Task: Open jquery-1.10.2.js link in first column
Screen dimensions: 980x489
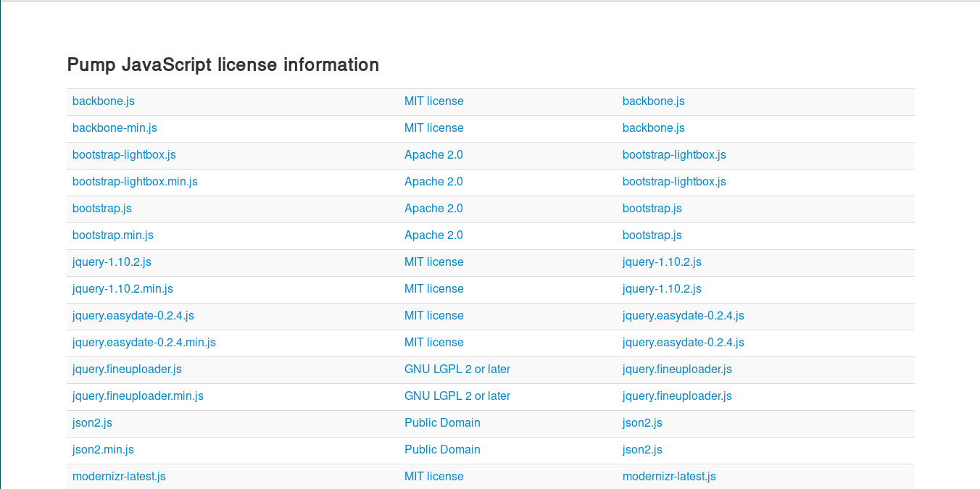Action: click(112, 262)
